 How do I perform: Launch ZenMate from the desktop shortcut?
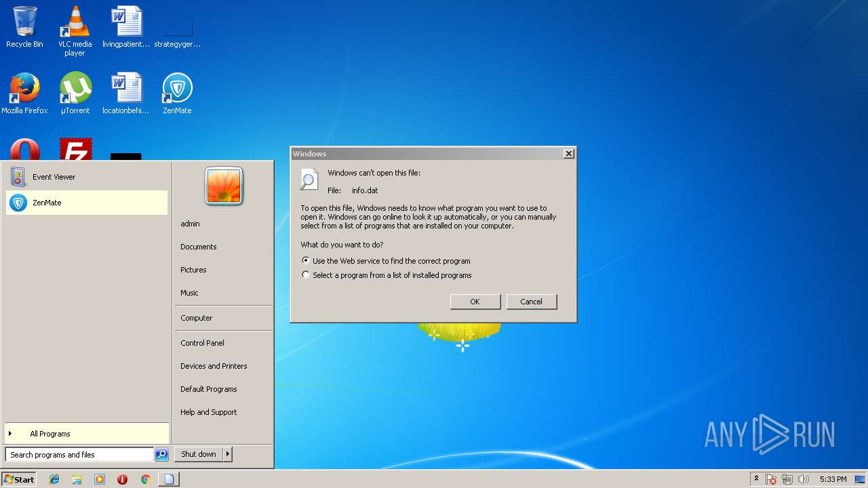177,94
